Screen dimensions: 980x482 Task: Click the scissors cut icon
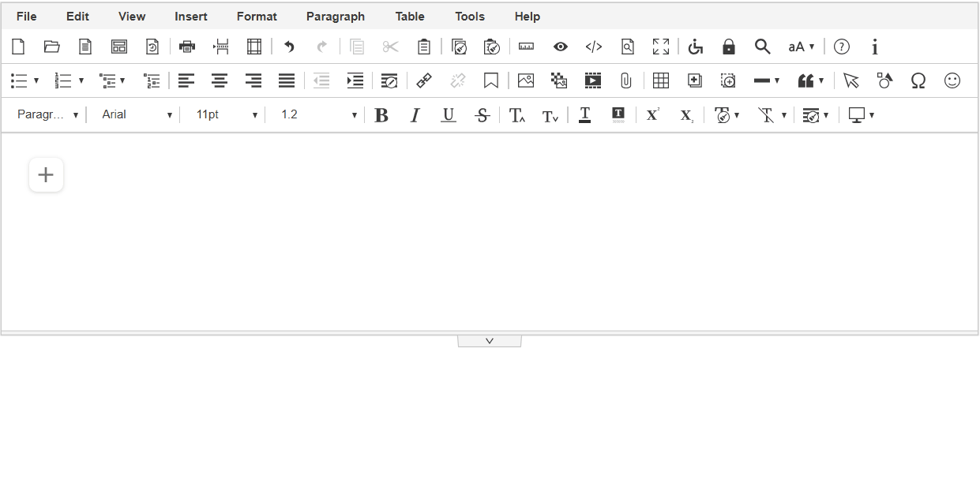tap(391, 47)
